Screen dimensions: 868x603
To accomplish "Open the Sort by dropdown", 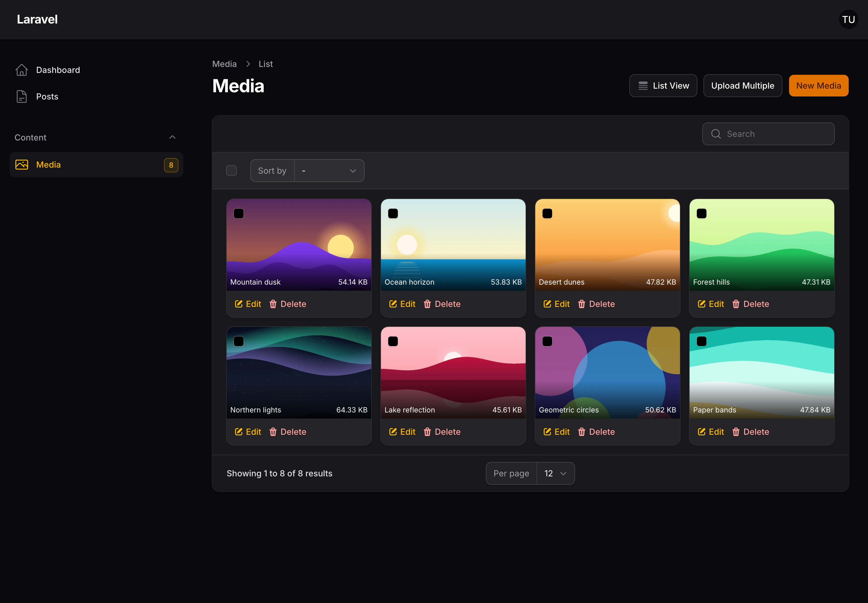I will click(329, 171).
